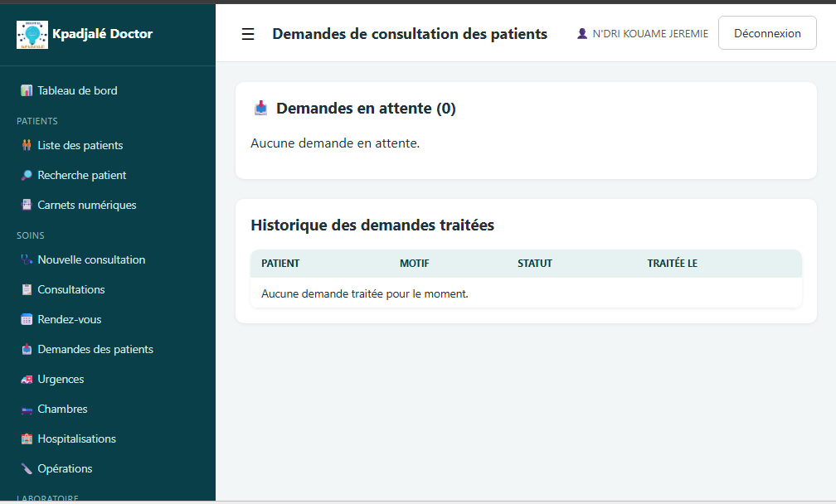Click the Consultations clipboard icon

pyautogui.click(x=27, y=289)
